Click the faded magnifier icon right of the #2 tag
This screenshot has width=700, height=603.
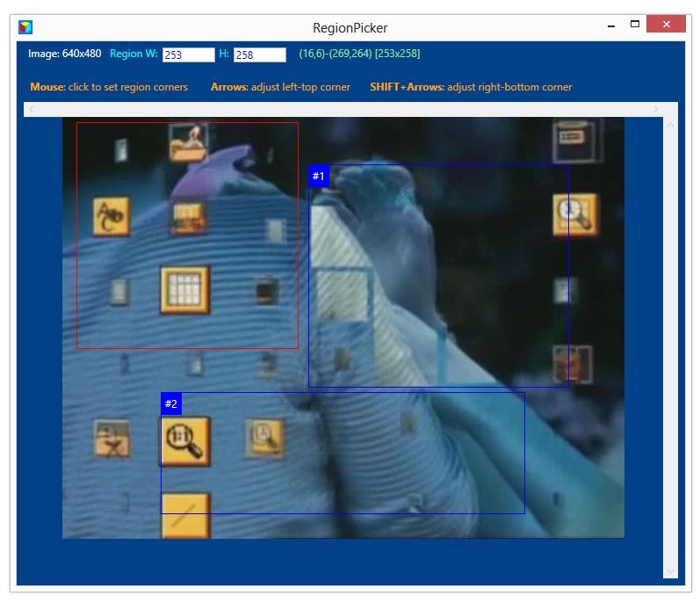(265, 438)
